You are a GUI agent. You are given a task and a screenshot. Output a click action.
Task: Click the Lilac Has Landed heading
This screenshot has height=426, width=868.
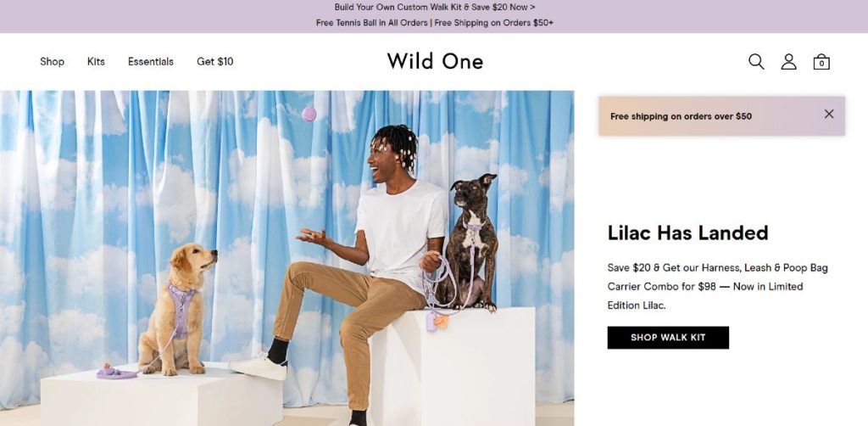(x=687, y=233)
